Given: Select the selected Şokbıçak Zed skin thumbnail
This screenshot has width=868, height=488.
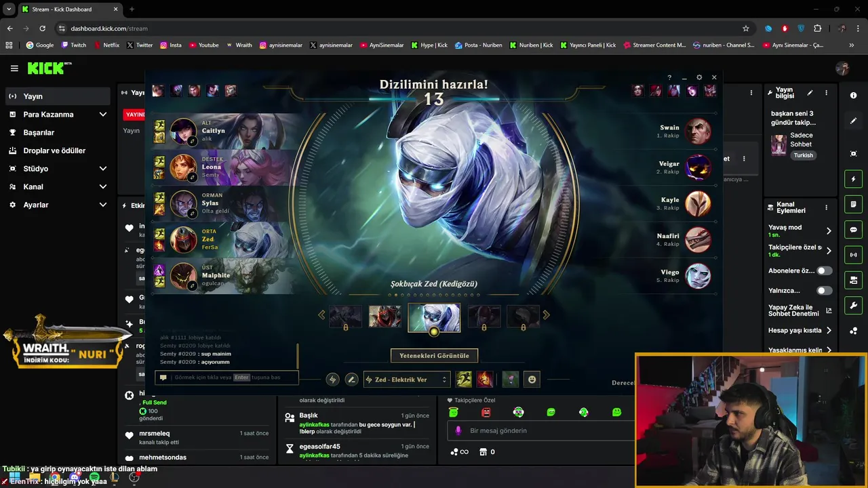Looking at the screenshot, I should click(x=434, y=317).
